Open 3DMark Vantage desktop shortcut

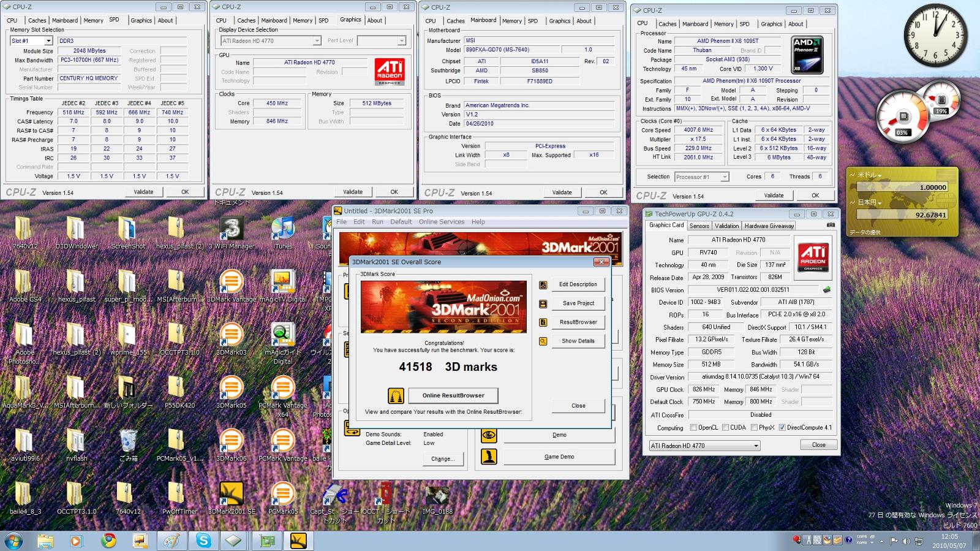pyautogui.click(x=232, y=286)
